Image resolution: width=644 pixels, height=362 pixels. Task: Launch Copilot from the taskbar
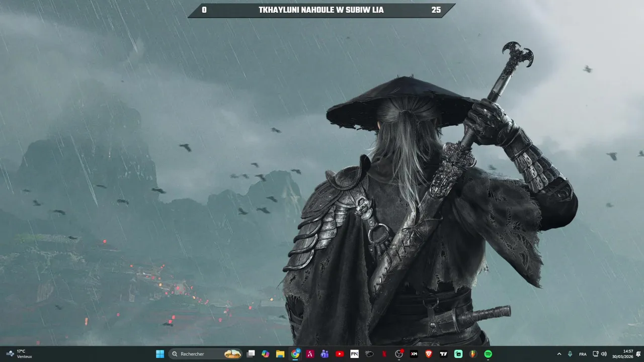pyautogui.click(x=266, y=354)
